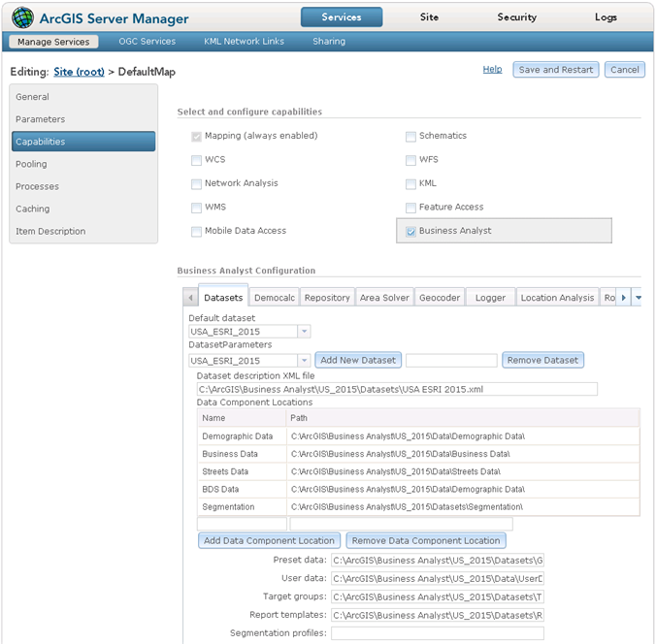The image size is (656, 644).
Task: Focus the Target groups field
Action: pyautogui.click(x=438, y=597)
